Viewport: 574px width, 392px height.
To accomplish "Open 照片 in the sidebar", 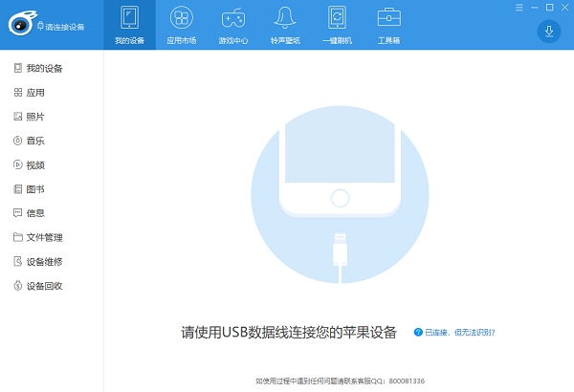I will (x=34, y=117).
